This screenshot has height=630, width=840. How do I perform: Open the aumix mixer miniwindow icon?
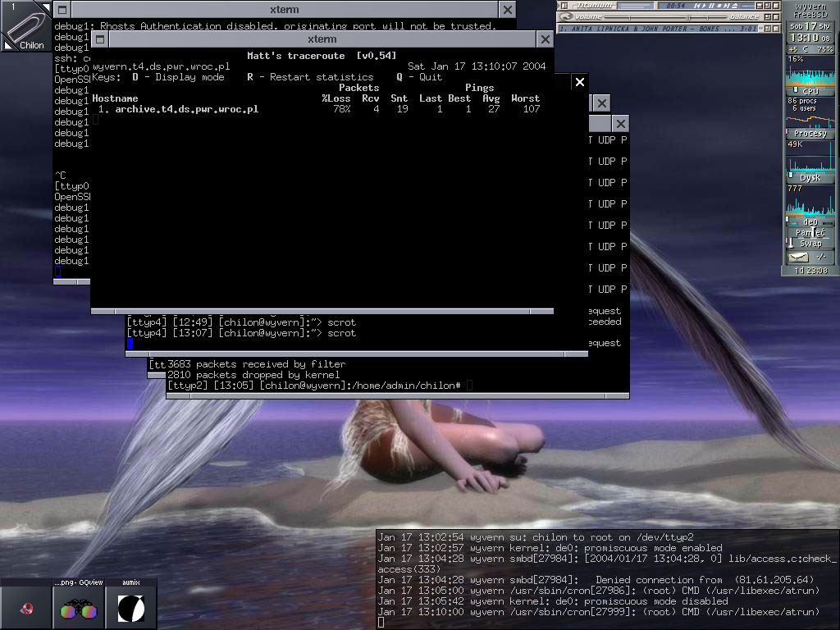pos(131,609)
